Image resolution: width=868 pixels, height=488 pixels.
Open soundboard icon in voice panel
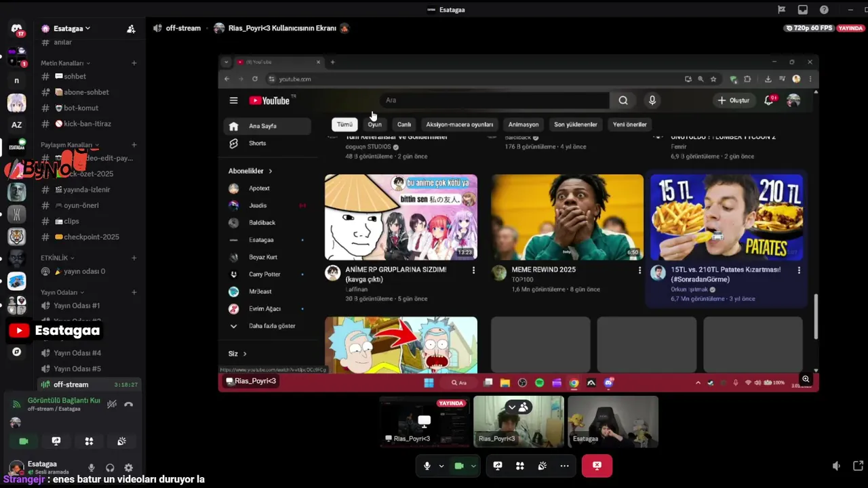pyautogui.click(x=121, y=441)
